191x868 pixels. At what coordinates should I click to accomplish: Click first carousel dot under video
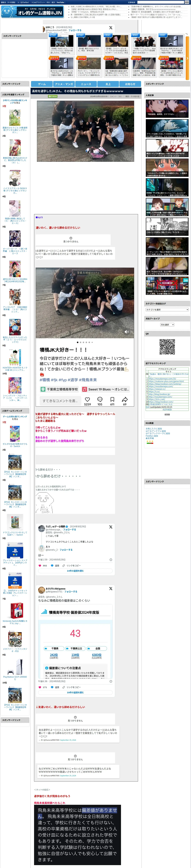(x=77, y=342)
